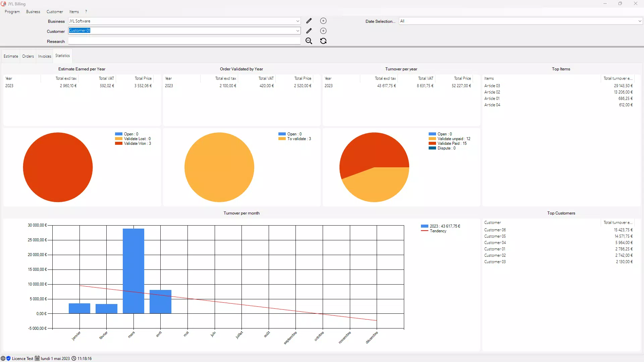Edit the selected customer with pencil icon
Image resolution: width=644 pixels, height=362 pixels.
(309, 31)
